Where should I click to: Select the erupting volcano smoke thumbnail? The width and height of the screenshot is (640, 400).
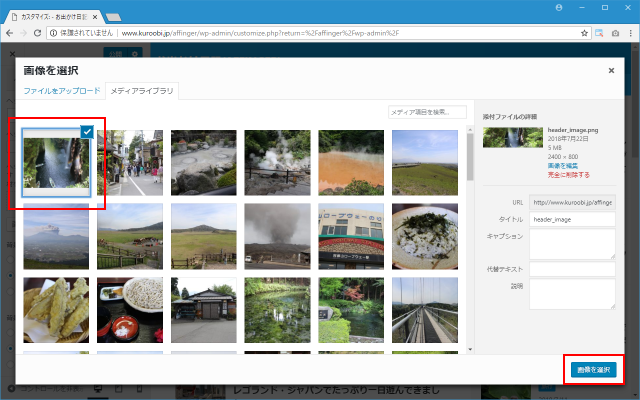pyautogui.click(x=278, y=236)
